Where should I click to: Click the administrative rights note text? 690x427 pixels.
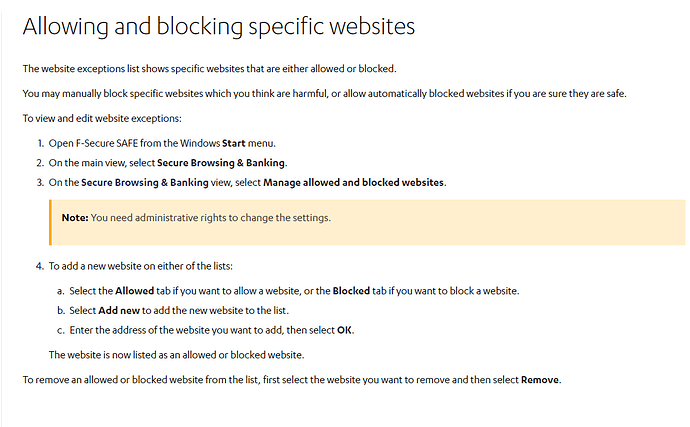210,217
